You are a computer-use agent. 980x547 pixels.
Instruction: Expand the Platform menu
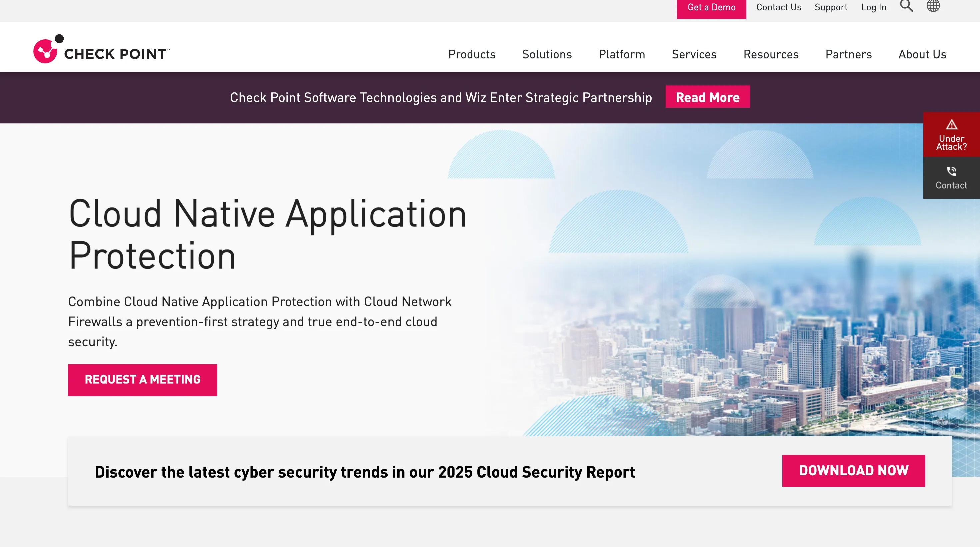pyautogui.click(x=622, y=54)
